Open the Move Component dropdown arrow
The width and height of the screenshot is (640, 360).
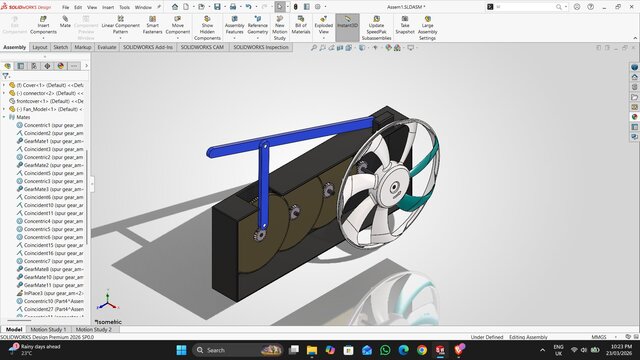click(178, 38)
